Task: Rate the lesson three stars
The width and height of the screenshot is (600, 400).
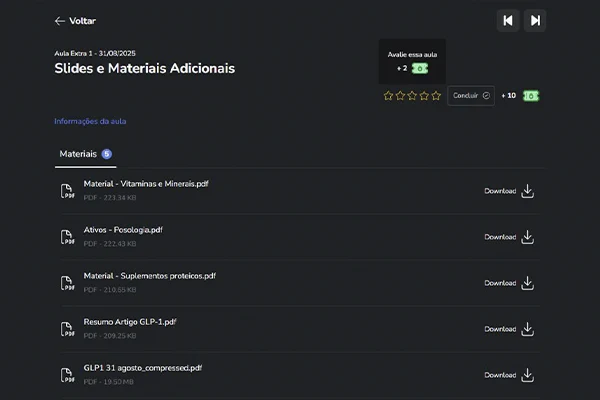Action: (412, 96)
